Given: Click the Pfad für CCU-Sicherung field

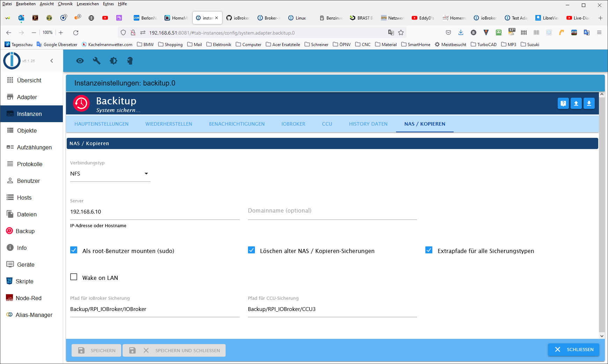Looking at the screenshot, I should [332, 309].
